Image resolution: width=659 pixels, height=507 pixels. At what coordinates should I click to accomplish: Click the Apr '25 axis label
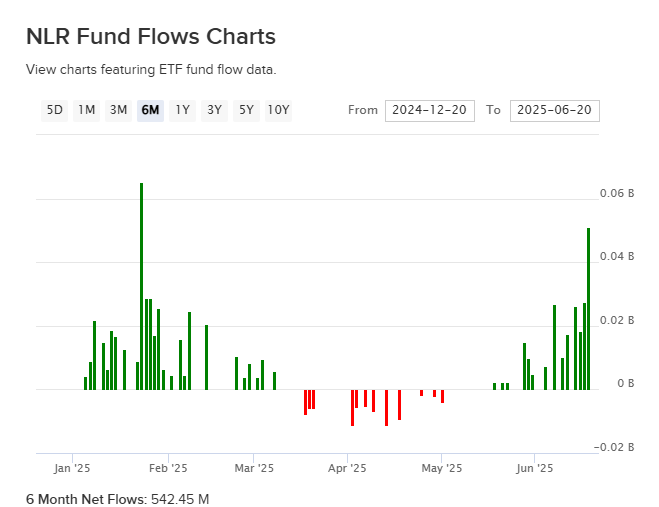tap(348, 467)
